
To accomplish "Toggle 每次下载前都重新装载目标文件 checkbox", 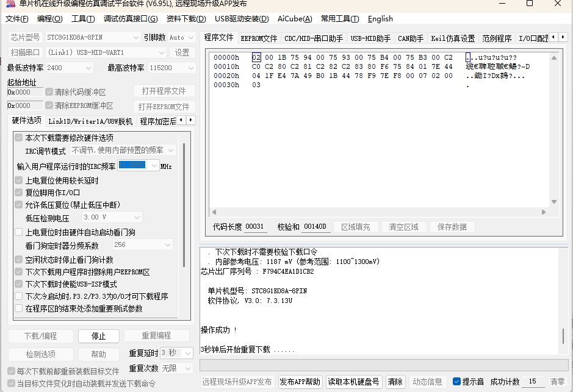I will 12,371.
